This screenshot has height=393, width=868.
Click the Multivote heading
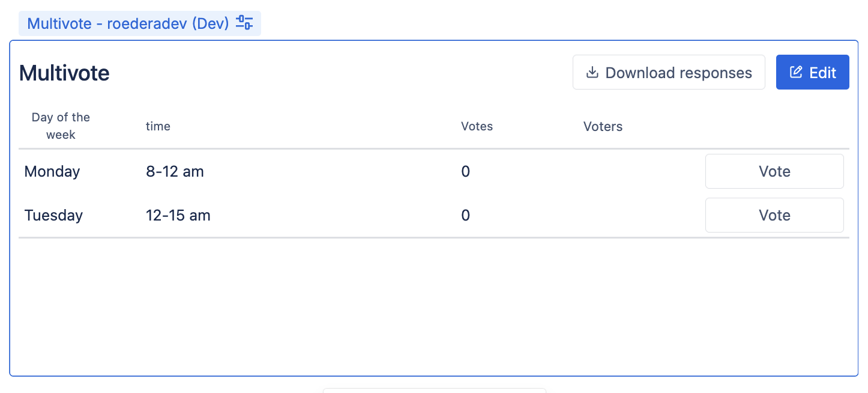click(64, 73)
